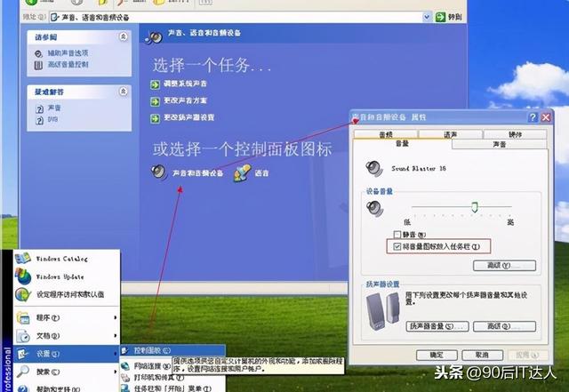Image resolution: width=569 pixels, height=392 pixels.
Task: Click the green arrow beside 更改扬声器设置
Action: pyautogui.click(x=155, y=119)
